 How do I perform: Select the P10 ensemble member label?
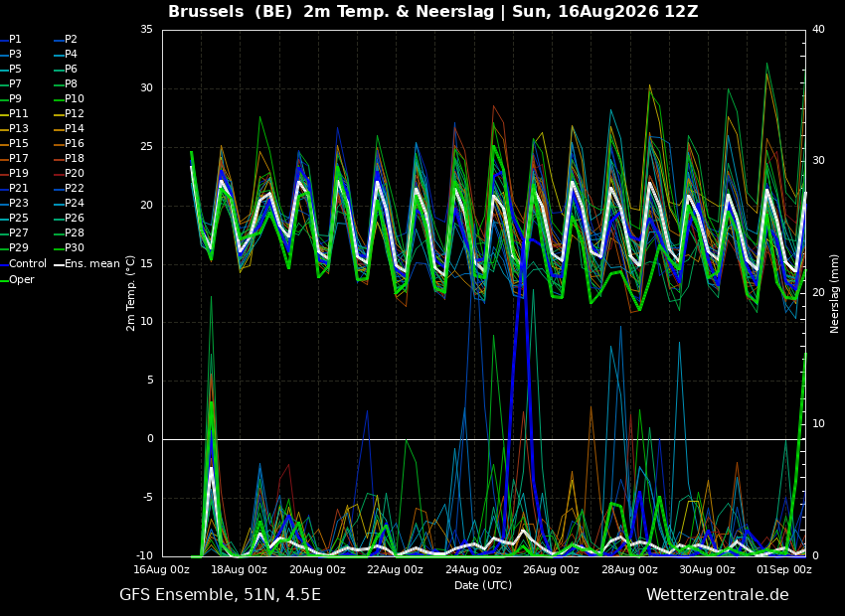pyautogui.click(x=69, y=99)
